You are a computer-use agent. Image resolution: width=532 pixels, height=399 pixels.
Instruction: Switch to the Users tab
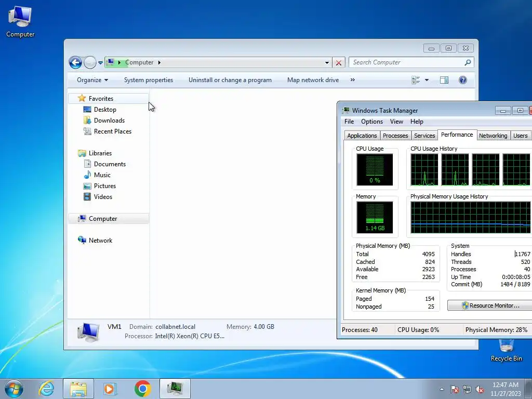click(x=521, y=136)
